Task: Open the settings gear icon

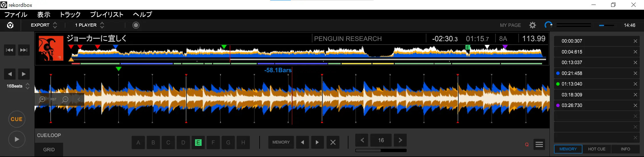Action: (533, 25)
